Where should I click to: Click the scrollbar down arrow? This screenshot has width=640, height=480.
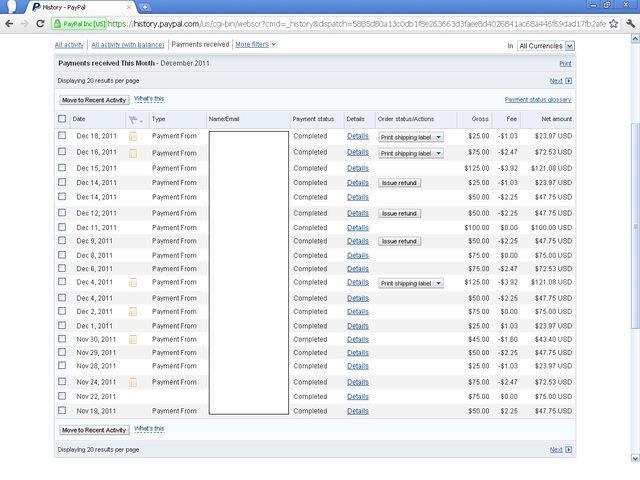(x=635, y=458)
